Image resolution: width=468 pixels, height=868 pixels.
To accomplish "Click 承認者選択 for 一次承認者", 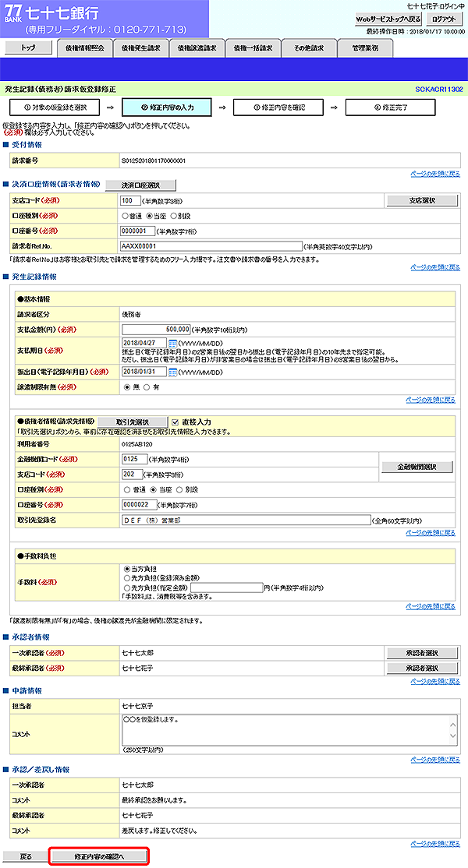I will (422, 653).
